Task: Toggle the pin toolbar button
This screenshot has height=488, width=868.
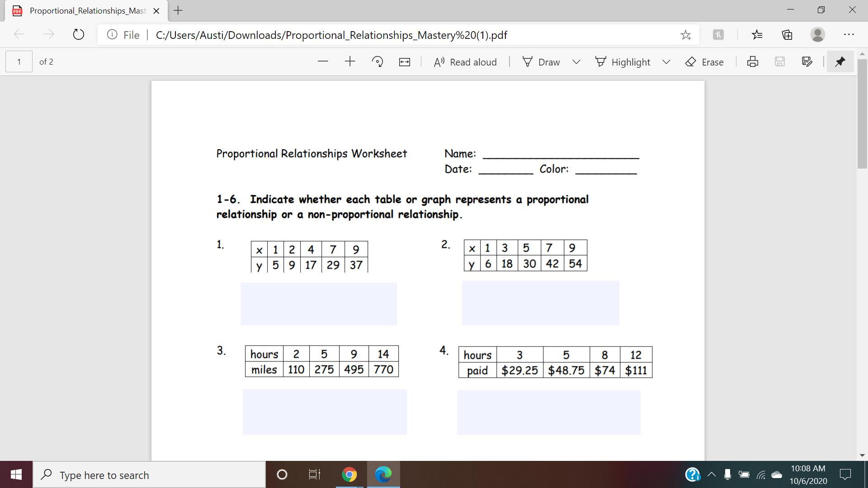Action: pos(840,62)
